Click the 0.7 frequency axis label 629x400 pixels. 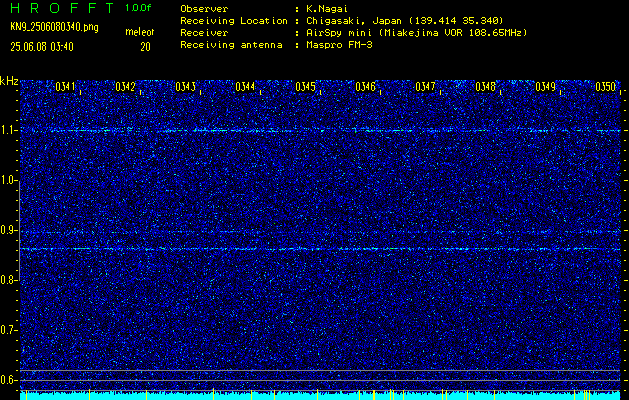pyautogui.click(x=7, y=330)
